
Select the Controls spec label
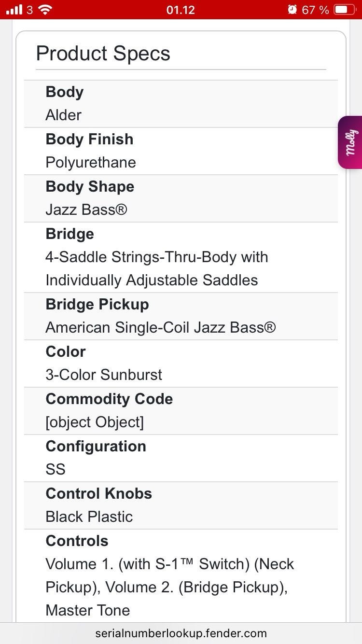click(x=77, y=541)
